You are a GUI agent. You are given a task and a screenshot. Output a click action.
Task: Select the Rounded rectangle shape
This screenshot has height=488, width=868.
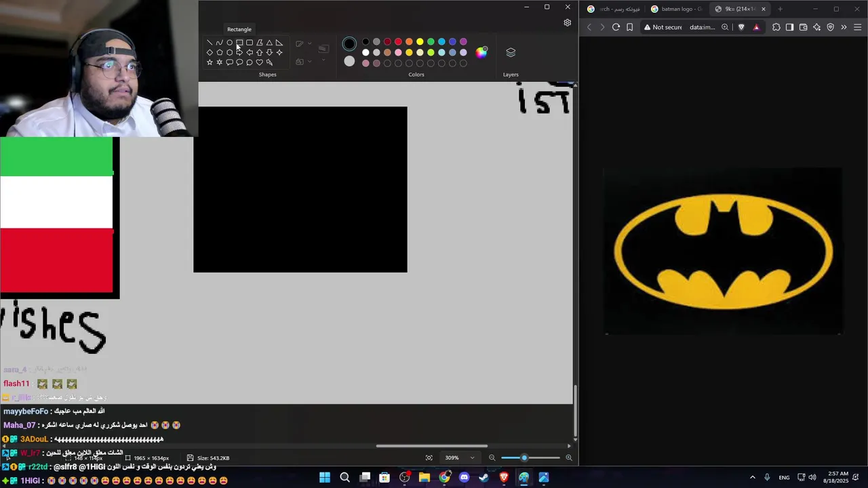250,43
